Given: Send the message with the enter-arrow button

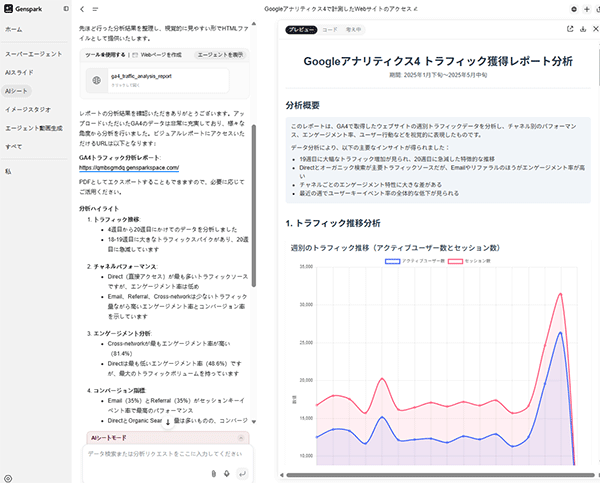Looking at the screenshot, I should (242, 474).
